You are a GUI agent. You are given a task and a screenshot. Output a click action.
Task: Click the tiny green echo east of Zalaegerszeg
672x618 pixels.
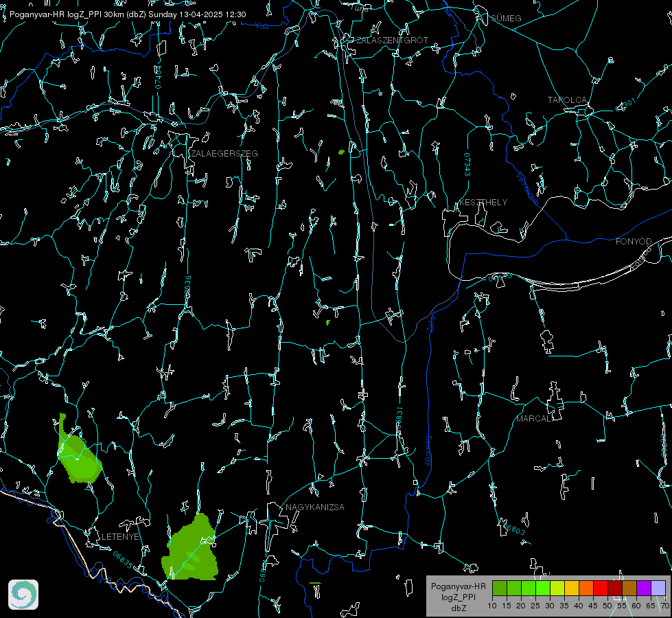pyautogui.click(x=341, y=152)
